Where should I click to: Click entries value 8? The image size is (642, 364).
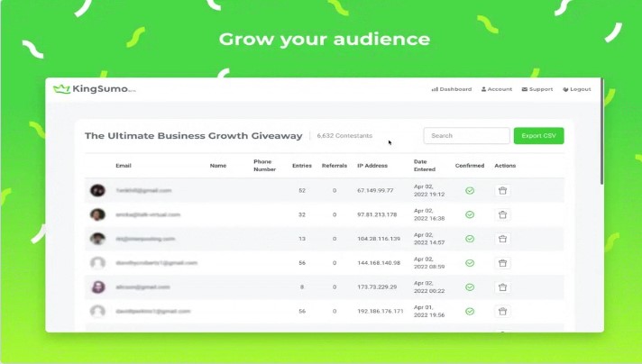point(302,287)
